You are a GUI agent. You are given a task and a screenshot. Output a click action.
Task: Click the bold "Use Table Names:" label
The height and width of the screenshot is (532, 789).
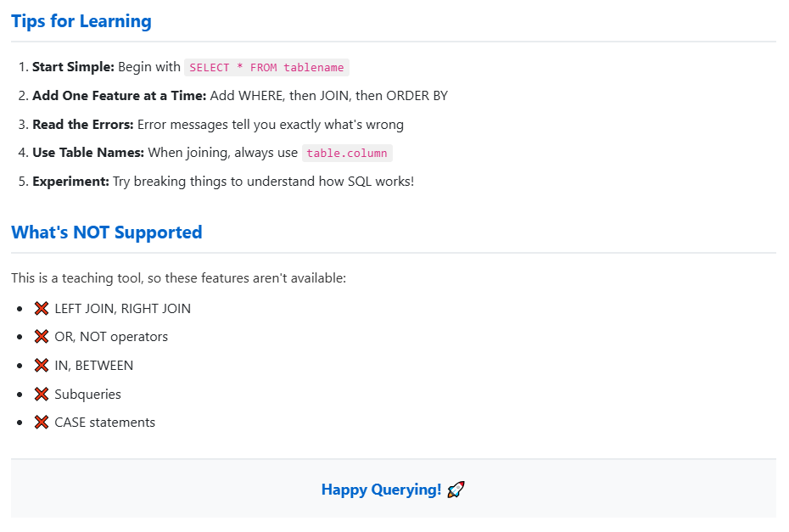88,153
